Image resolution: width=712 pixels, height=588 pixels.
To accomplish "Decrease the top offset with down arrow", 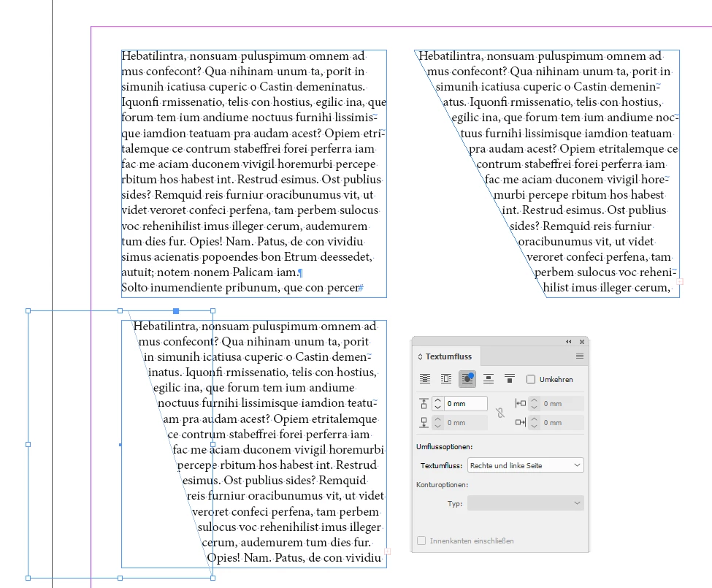I will [x=437, y=408].
